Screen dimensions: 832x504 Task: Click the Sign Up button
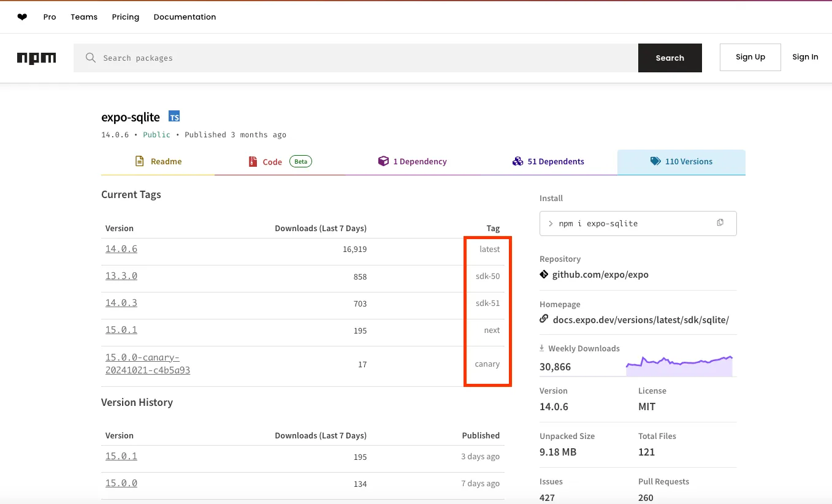[750, 57]
